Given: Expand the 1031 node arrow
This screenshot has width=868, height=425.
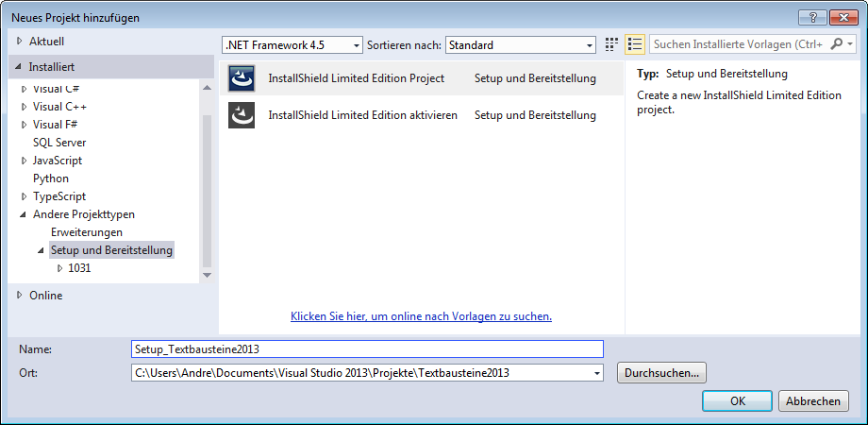Looking at the screenshot, I should pyautogui.click(x=59, y=268).
